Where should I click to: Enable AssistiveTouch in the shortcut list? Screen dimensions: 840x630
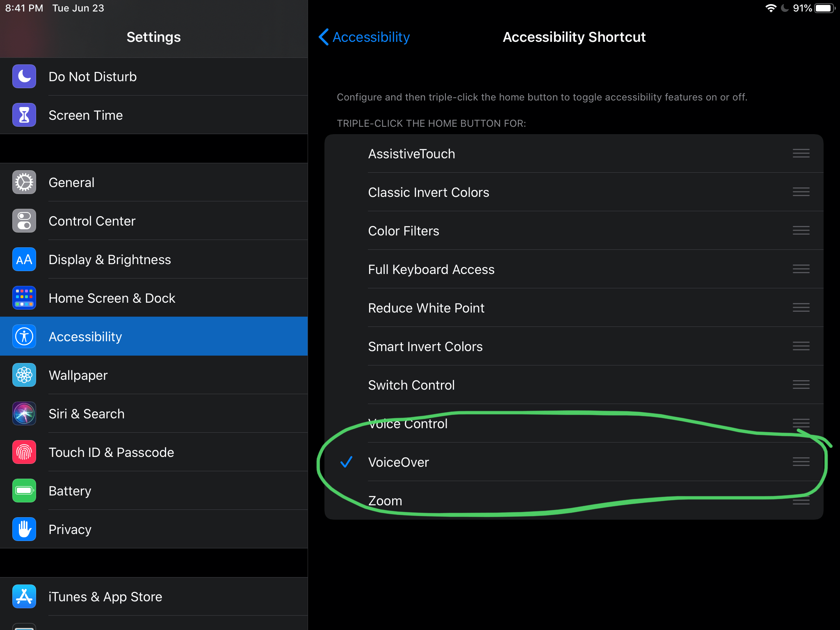411,154
